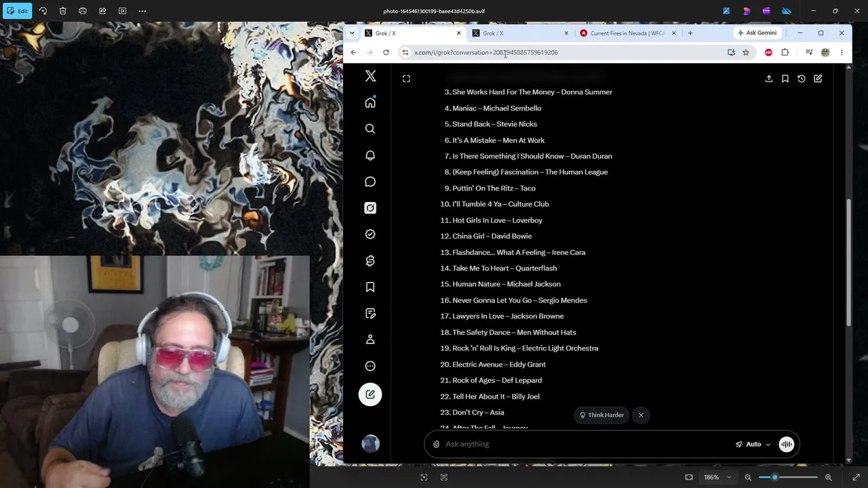Open the Photos 'See more' ellipsis menu
Viewport: 868px width, 488px height.
pyautogui.click(x=142, y=11)
